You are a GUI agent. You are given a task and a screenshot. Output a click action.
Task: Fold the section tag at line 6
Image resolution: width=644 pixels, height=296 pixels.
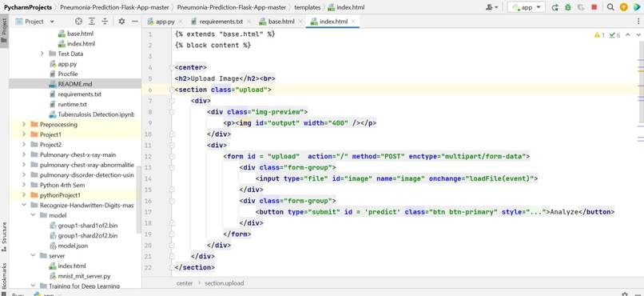click(x=172, y=90)
